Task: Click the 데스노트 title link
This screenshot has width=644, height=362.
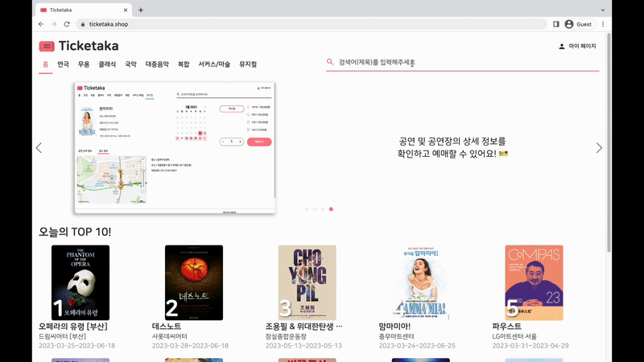Action: coord(167,327)
